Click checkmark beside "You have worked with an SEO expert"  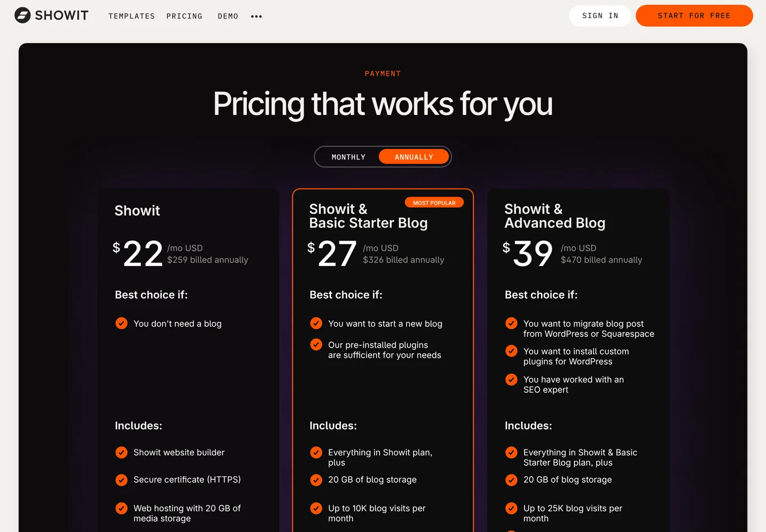click(511, 379)
